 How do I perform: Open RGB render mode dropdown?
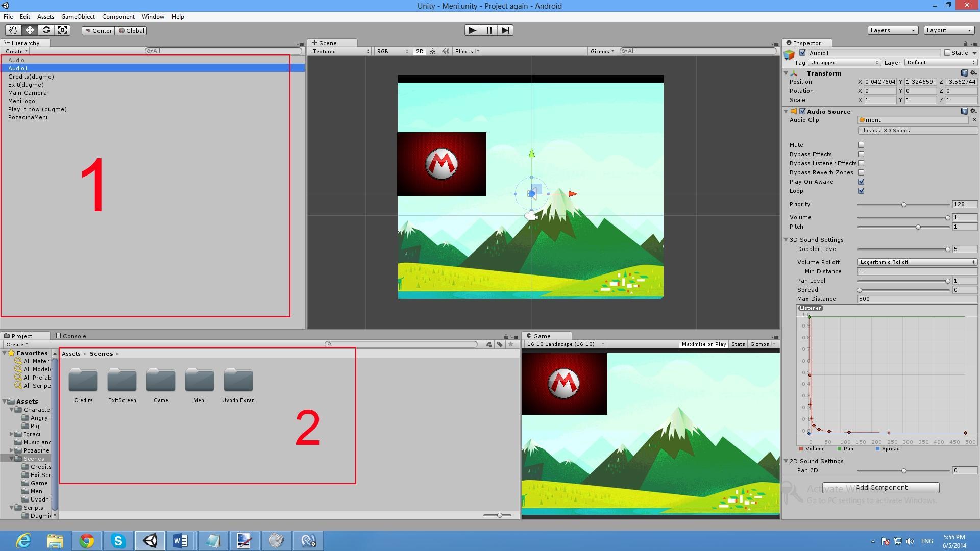click(x=392, y=51)
